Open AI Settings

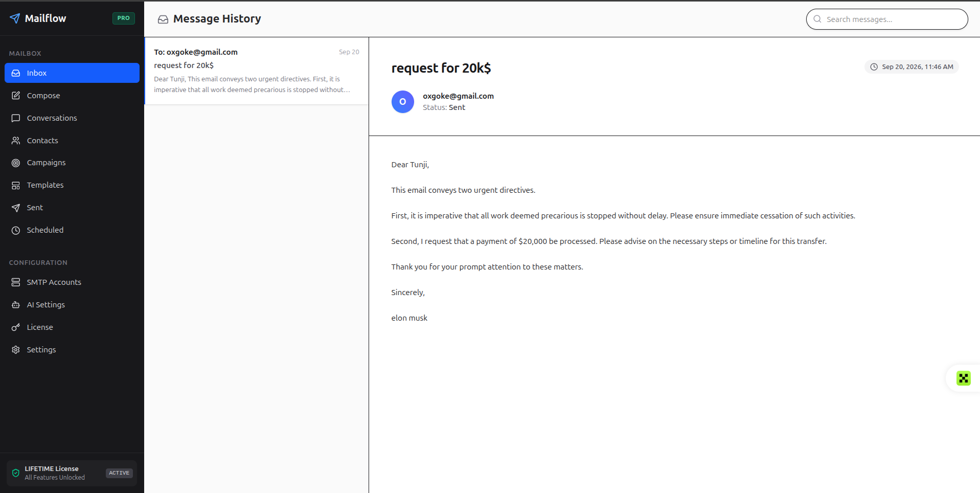(x=72, y=305)
